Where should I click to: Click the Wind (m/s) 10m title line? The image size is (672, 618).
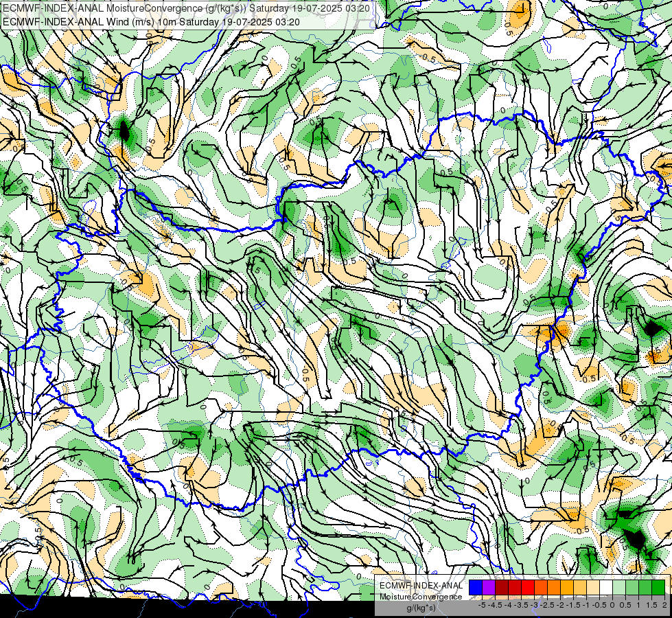pyautogui.click(x=151, y=21)
